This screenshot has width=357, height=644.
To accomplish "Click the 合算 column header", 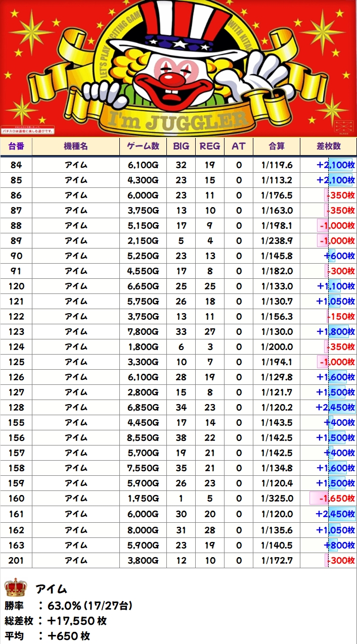I will point(276,146).
